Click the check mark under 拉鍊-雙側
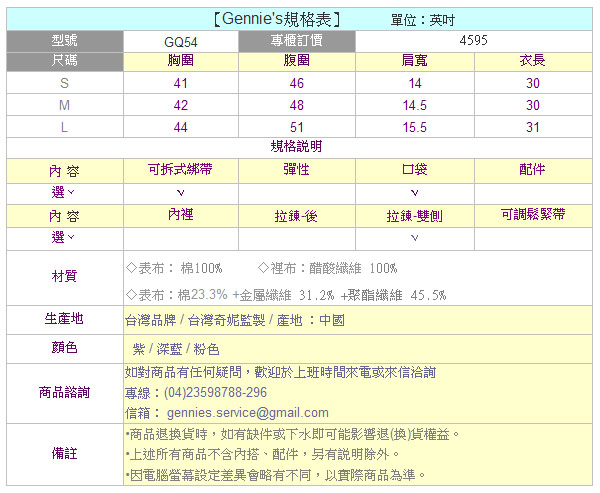Image resolution: width=600 pixels, height=493 pixels. pyautogui.click(x=415, y=238)
